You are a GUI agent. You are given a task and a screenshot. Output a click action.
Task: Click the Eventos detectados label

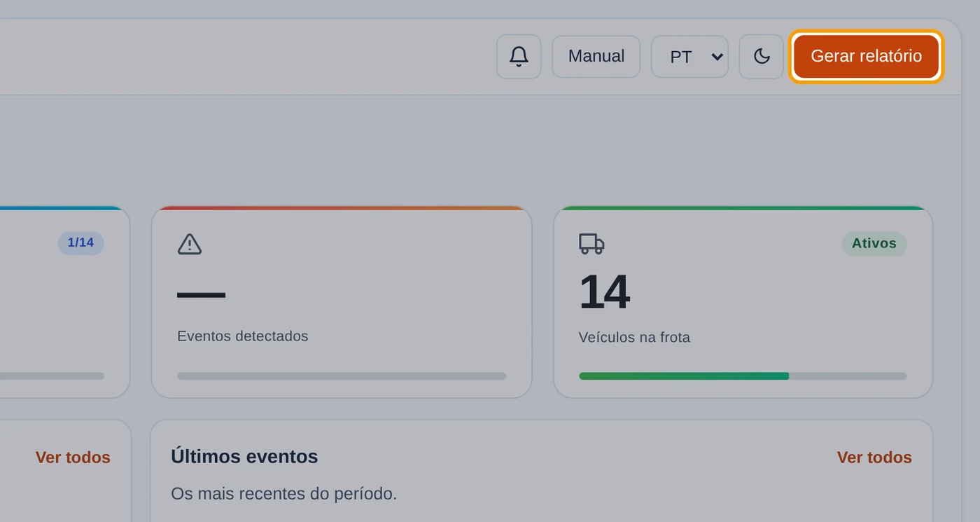tap(243, 336)
